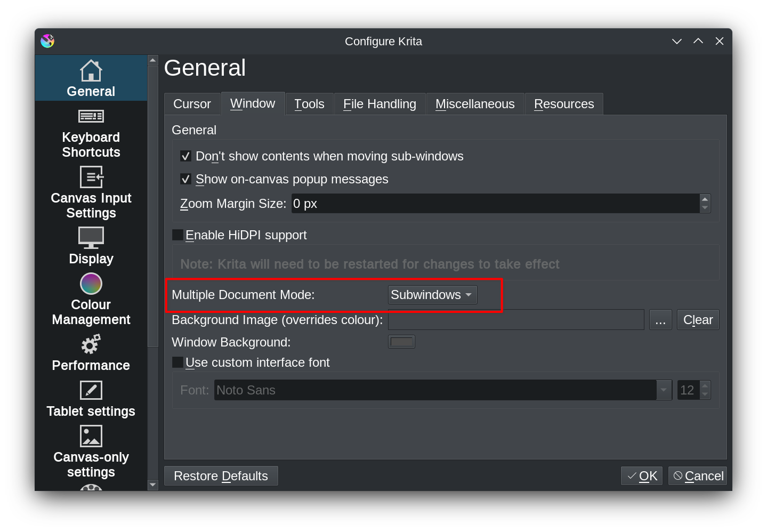Click the Zoom Margin Size field

pos(495,204)
